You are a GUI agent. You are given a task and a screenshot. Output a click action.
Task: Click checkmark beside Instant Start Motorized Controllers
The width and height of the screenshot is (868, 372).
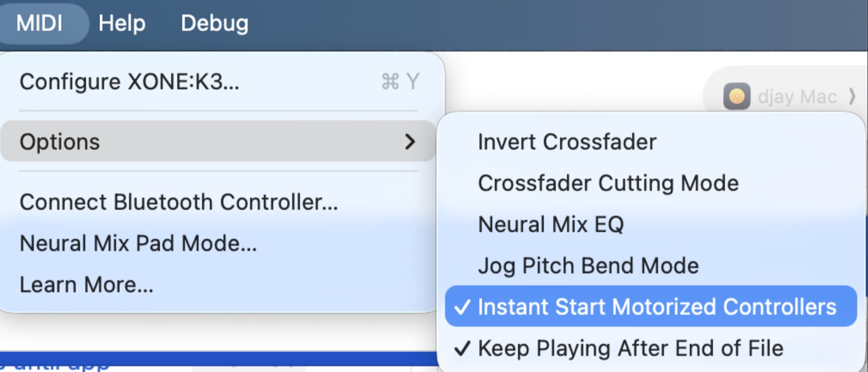462,307
